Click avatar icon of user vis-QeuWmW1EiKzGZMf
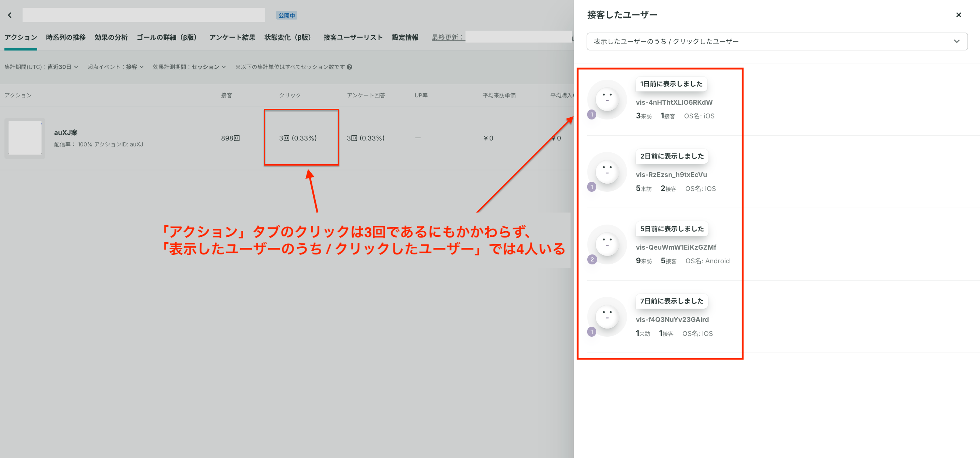 point(607,244)
